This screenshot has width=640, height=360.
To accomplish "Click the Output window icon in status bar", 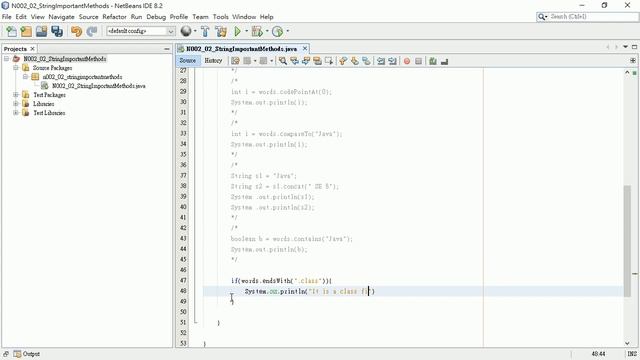I will tap(17, 354).
